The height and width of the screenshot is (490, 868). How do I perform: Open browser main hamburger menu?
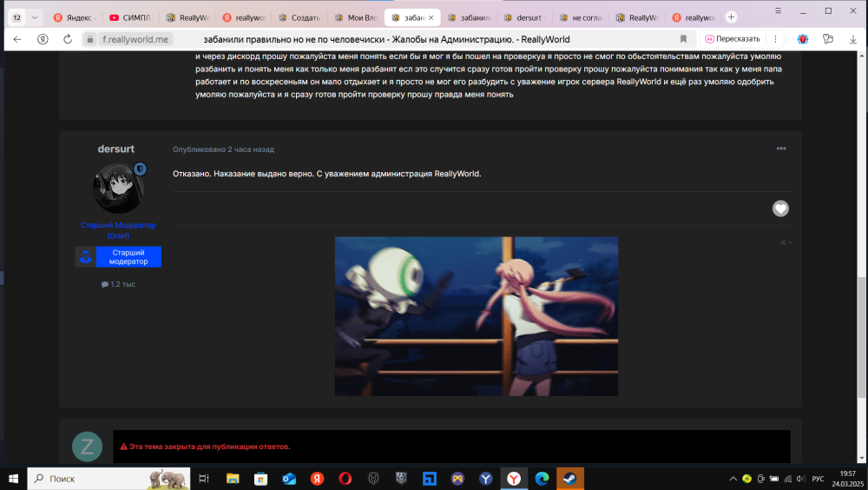778,10
